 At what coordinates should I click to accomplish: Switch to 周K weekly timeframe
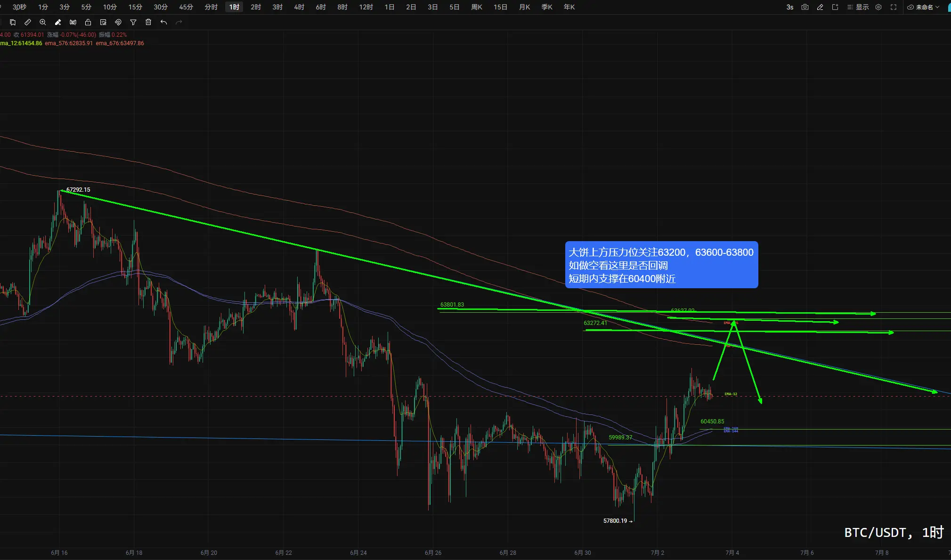(477, 7)
